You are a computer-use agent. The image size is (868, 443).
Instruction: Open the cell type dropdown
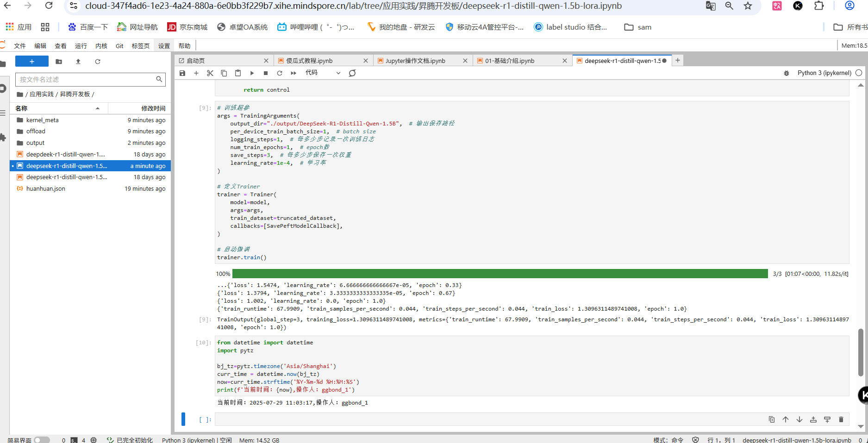[x=323, y=73]
